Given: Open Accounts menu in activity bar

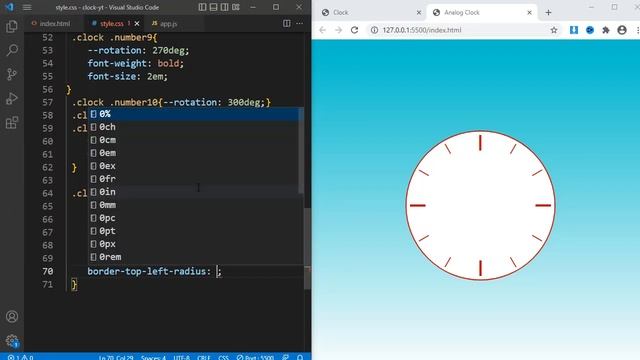Looking at the screenshot, I should pos(12,316).
